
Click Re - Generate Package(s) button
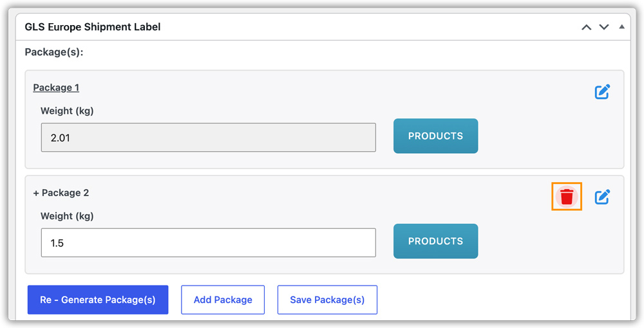click(x=98, y=300)
